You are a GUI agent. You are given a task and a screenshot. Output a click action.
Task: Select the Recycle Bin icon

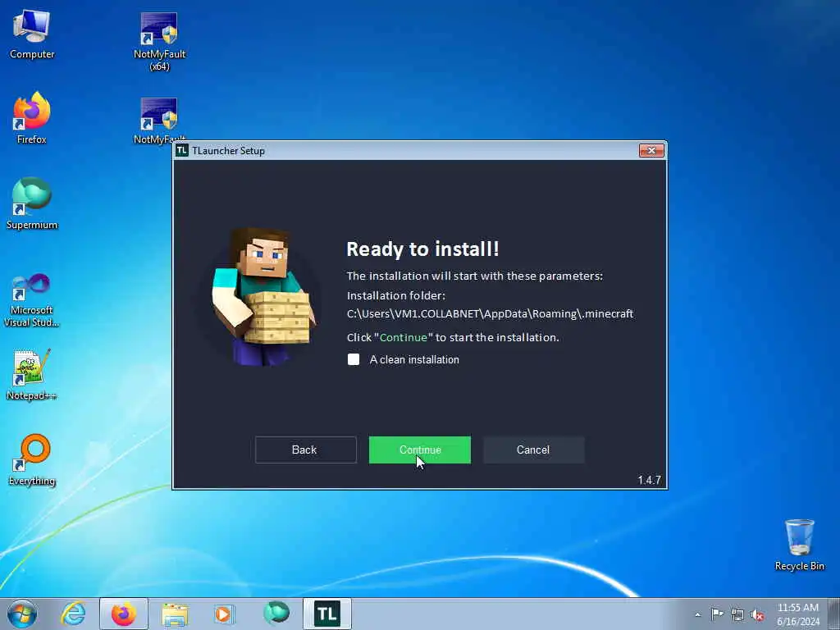[x=799, y=545]
